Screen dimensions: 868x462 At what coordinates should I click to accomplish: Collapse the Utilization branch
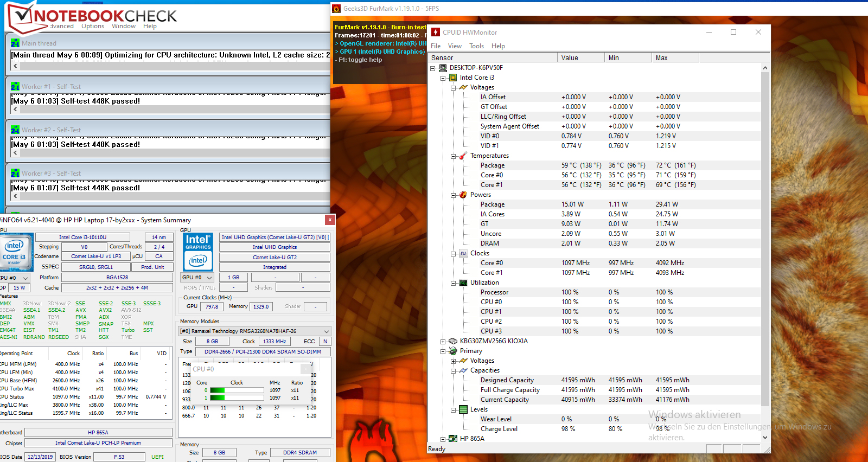[x=454, y=283]
